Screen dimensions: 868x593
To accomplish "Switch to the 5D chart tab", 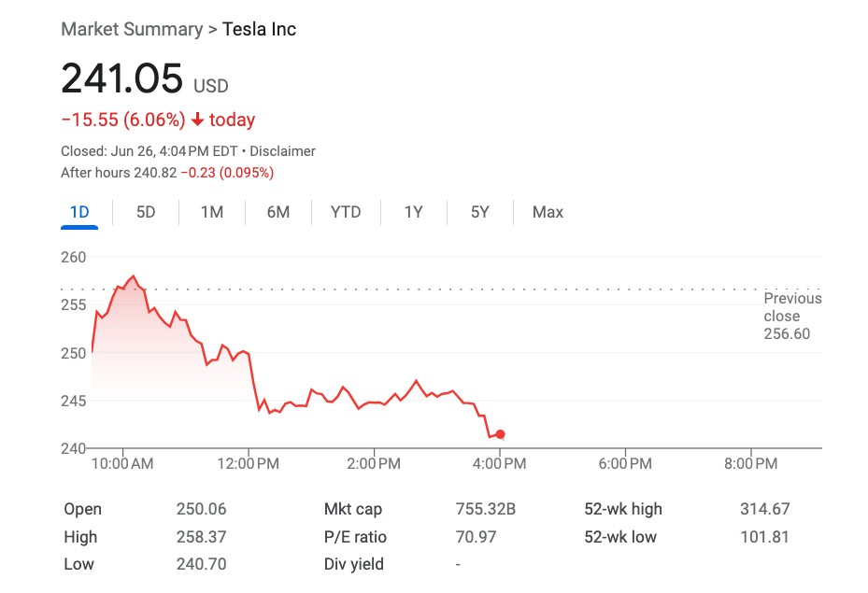I will point(146,212).
